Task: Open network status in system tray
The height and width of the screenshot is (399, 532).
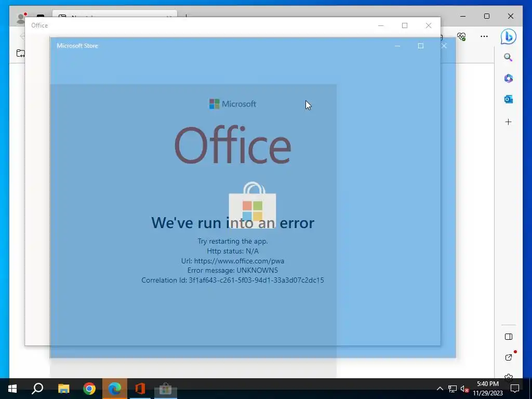Action: coord(452,389)
